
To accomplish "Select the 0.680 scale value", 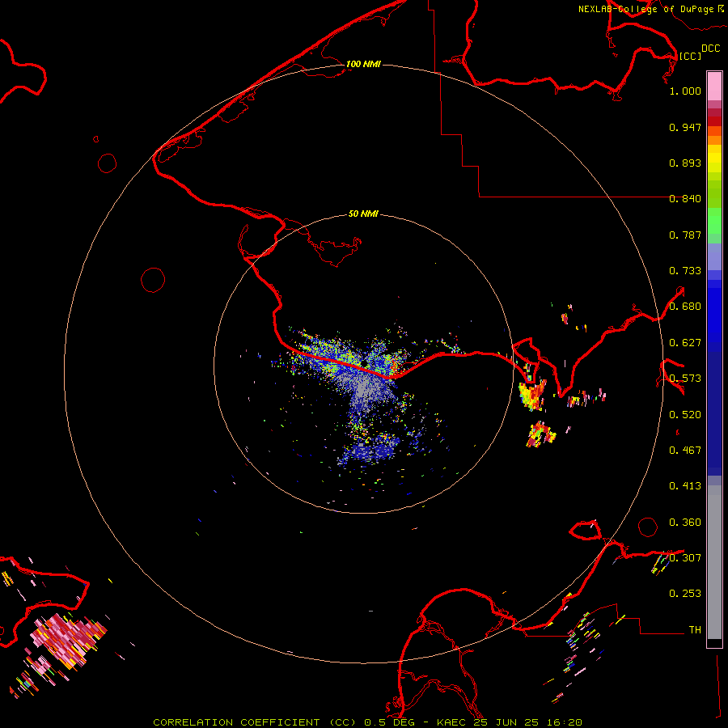I will [x=685, y=307].
